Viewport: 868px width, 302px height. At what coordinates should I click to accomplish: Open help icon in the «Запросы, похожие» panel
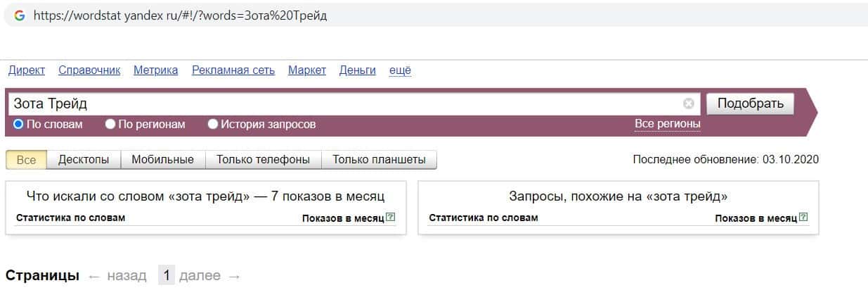click(803, 218)
